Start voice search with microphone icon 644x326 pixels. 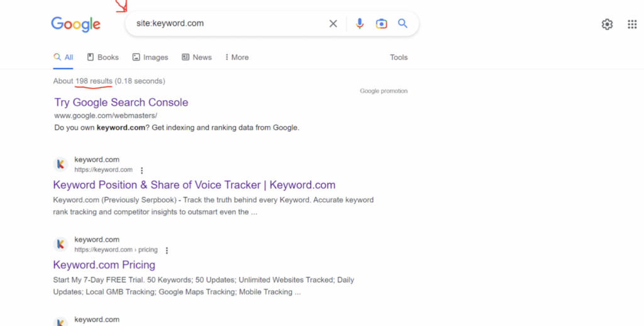pos(359,24)
